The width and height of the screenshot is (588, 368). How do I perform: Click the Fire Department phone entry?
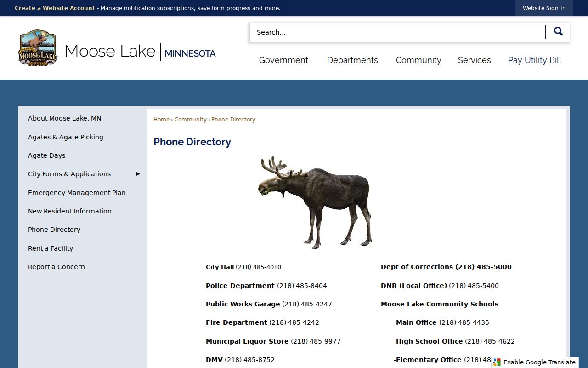coord(262,322)
